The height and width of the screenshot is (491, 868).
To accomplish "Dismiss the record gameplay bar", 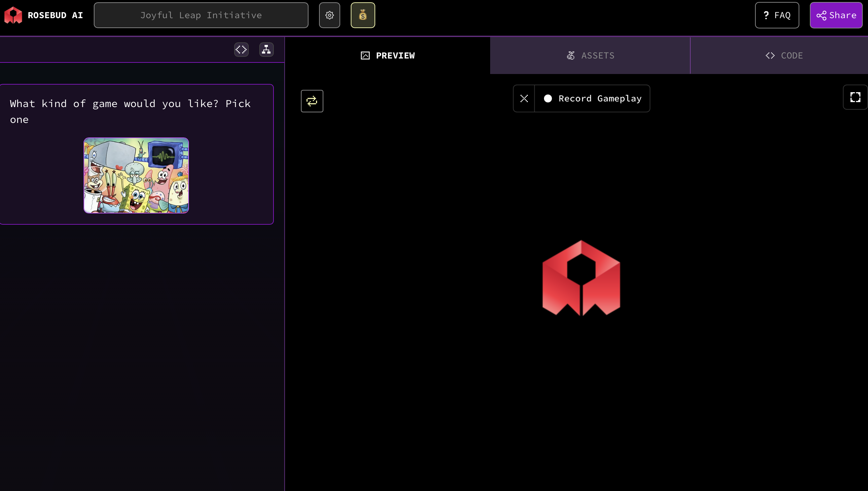I will [x=524, y=98].
